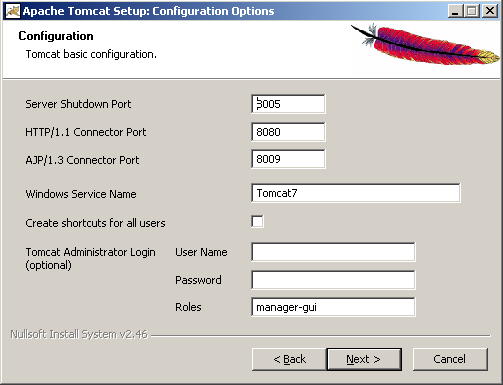Select the HTTP/1.1 Connector Port field
503x385 pixels.
coord(288,132)
